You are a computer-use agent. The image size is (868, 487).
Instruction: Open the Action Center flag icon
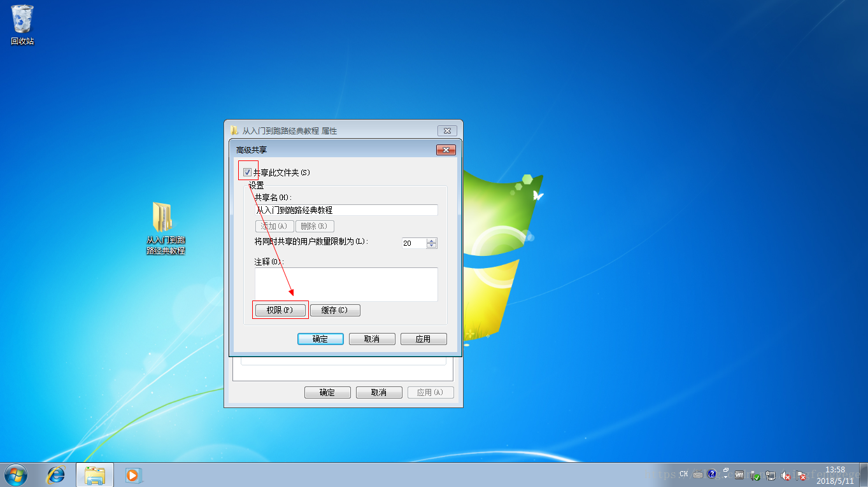[x=801, y=476]
